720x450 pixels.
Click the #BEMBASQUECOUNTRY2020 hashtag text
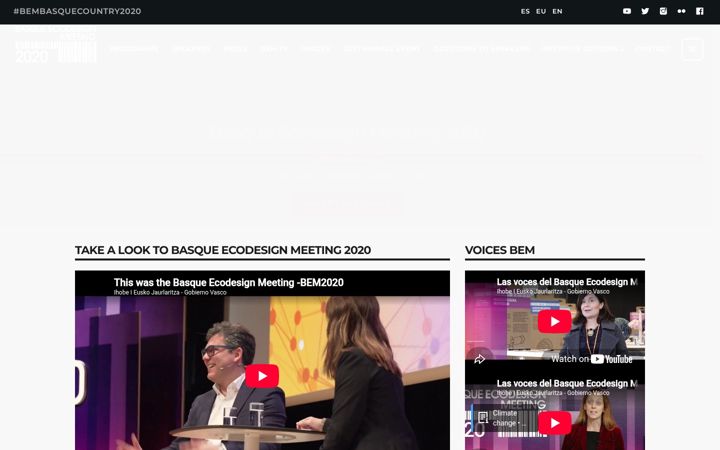[77, 11]
